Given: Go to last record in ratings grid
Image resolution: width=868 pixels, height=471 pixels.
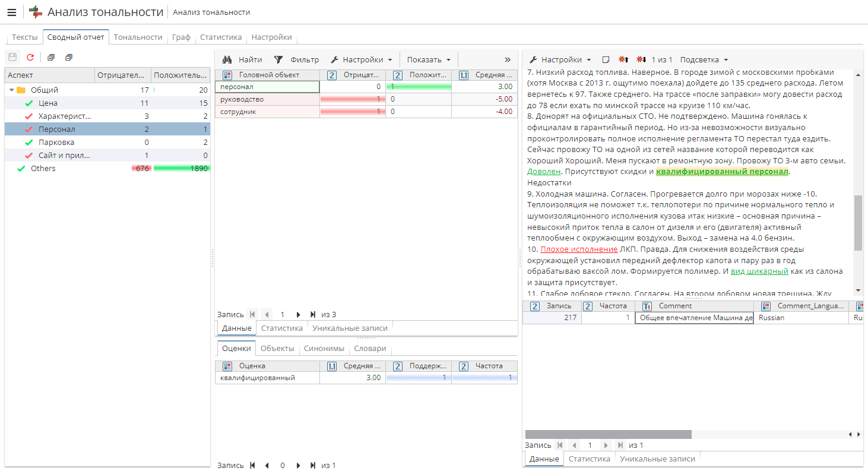Looking at the screenshot, I should click(x=313, y=466).
